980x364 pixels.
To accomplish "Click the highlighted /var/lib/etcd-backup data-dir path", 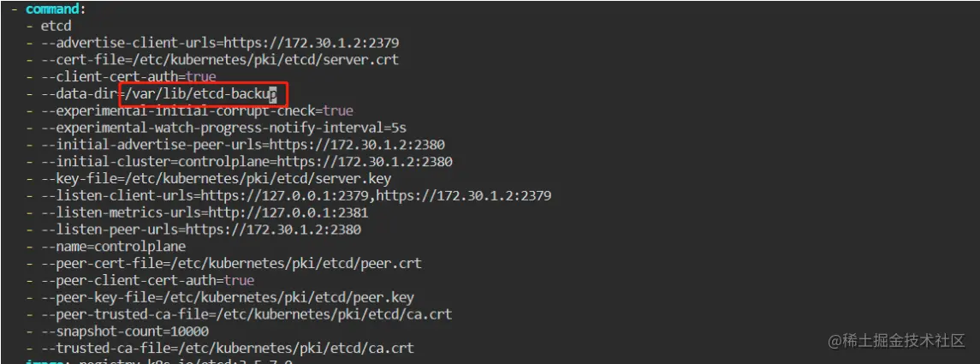I will (x=202, y=93).
